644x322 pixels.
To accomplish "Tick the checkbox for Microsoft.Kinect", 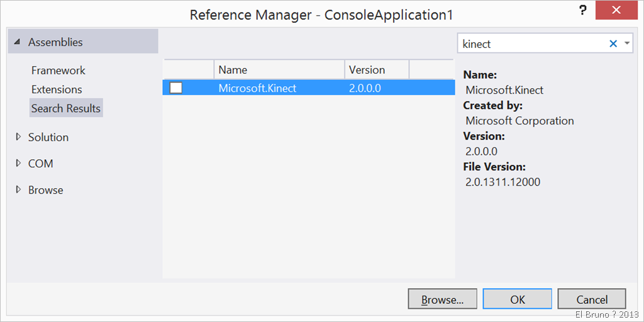I will tap(176, 88).
